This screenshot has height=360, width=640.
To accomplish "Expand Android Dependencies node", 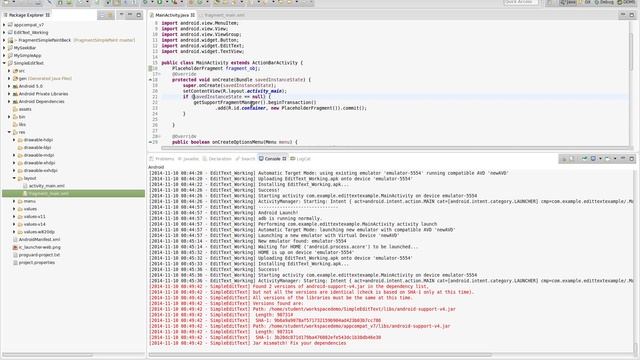I will coord(9,102).
